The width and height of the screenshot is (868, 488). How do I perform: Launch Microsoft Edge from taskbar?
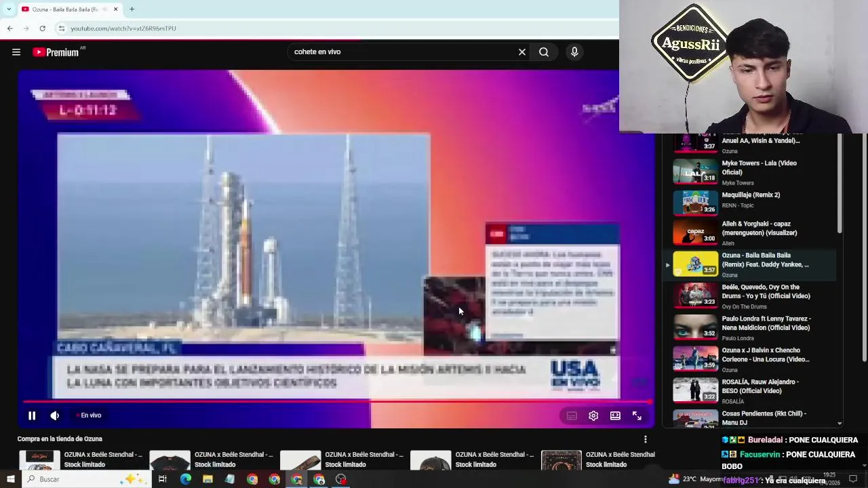186,479
